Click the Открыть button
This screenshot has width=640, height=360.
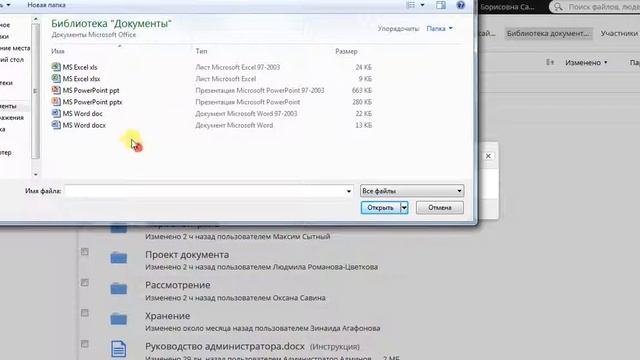[x=380, y=208]
